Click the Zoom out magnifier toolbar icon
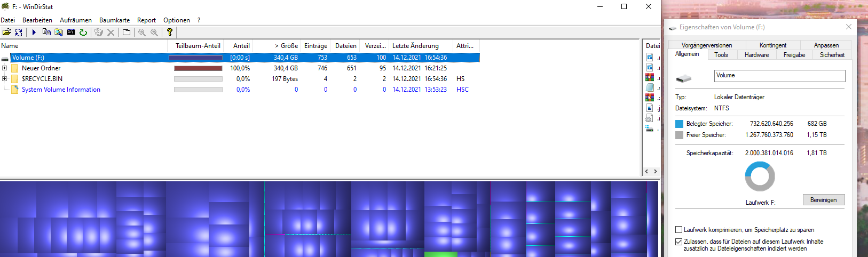 (154, 33)
